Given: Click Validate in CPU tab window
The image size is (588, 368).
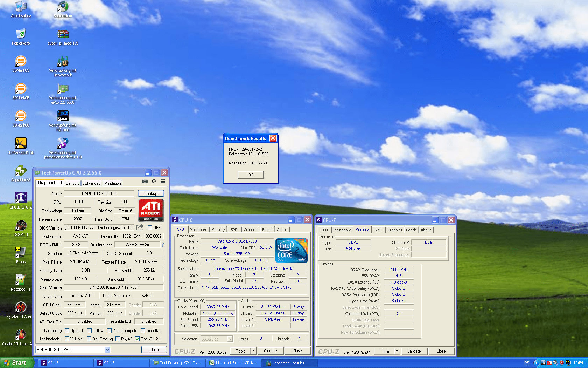Looking at the screenshot, I should point(270,350).
